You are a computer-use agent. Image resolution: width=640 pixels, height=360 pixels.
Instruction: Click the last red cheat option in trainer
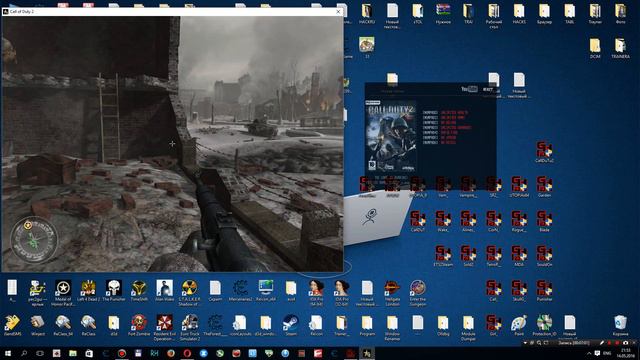(449, 142)
